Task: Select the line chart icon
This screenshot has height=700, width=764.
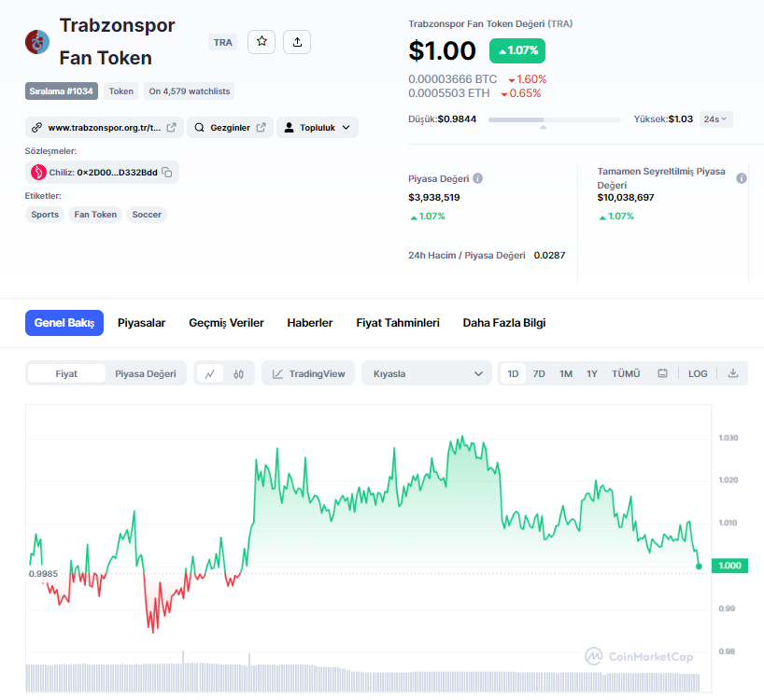Action: point(210,374)
